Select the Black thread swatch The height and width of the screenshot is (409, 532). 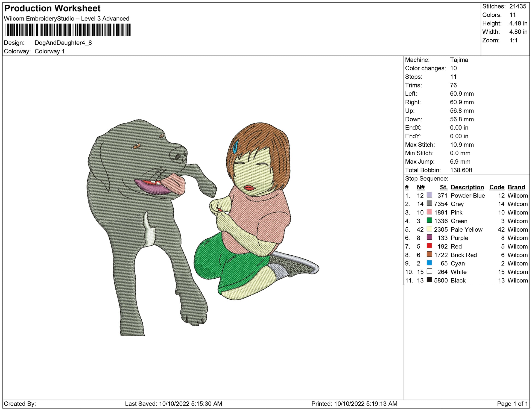pos(429,280)
